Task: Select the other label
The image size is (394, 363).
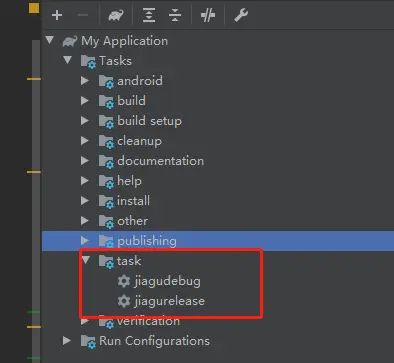Action: [x=132, y=221]
